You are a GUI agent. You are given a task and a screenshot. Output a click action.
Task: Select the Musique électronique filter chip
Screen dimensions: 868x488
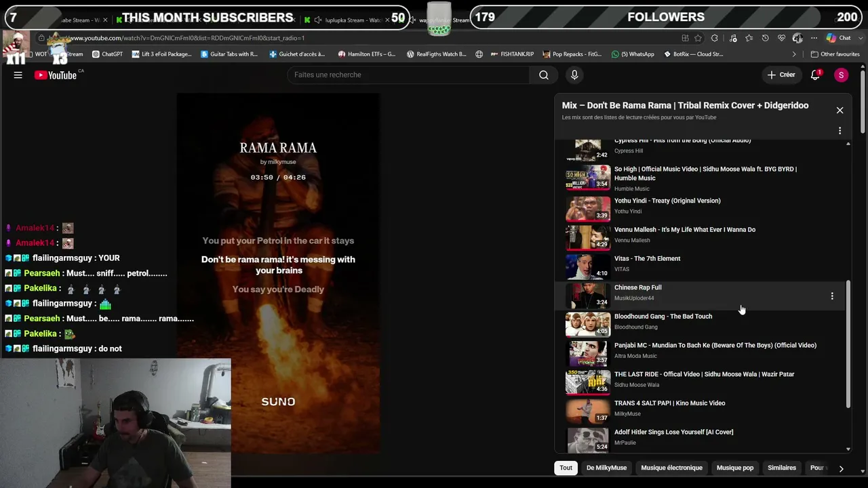click(671, 468)
